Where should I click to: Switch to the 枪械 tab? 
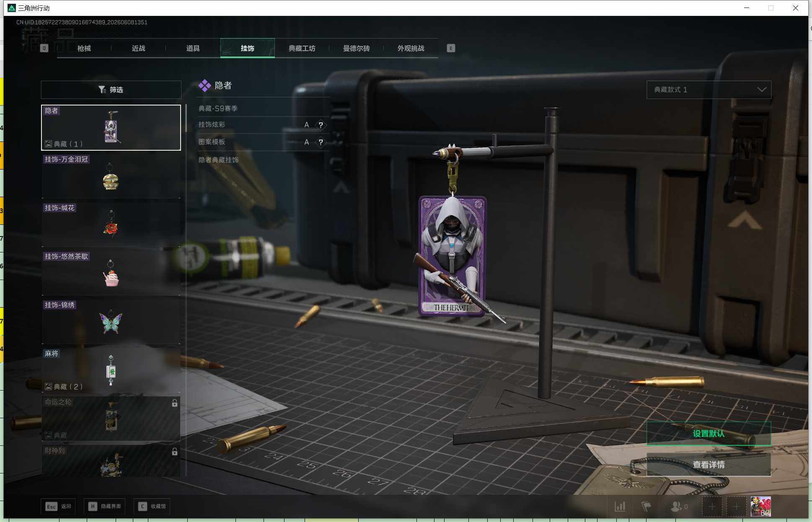pyautogui.click(x=84, y=48)
